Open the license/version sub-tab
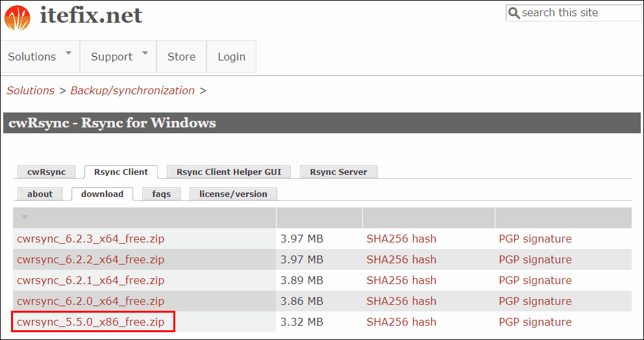Image resolution: width=644 pixels, height=340 pixels. click(233, 194)
